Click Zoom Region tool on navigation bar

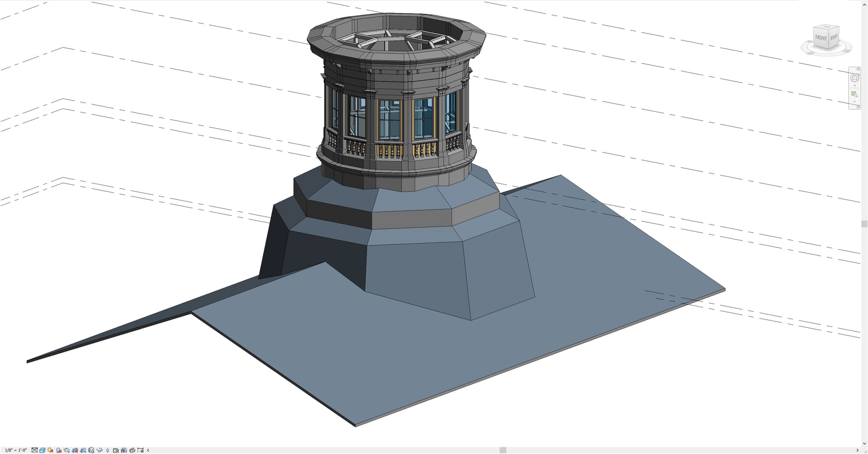(854, 94)
